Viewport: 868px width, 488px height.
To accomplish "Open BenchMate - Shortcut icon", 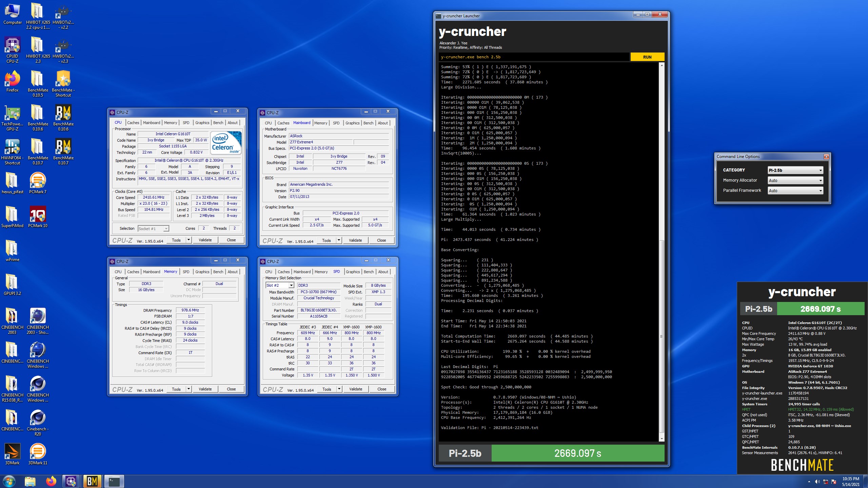I will 63,84.
